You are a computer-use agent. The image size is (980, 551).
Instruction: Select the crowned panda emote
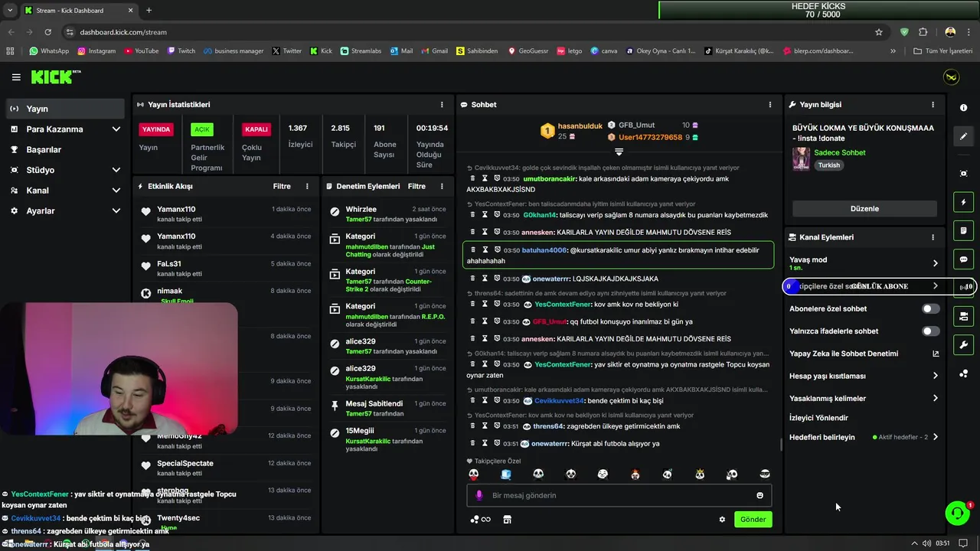click(700, 474)
